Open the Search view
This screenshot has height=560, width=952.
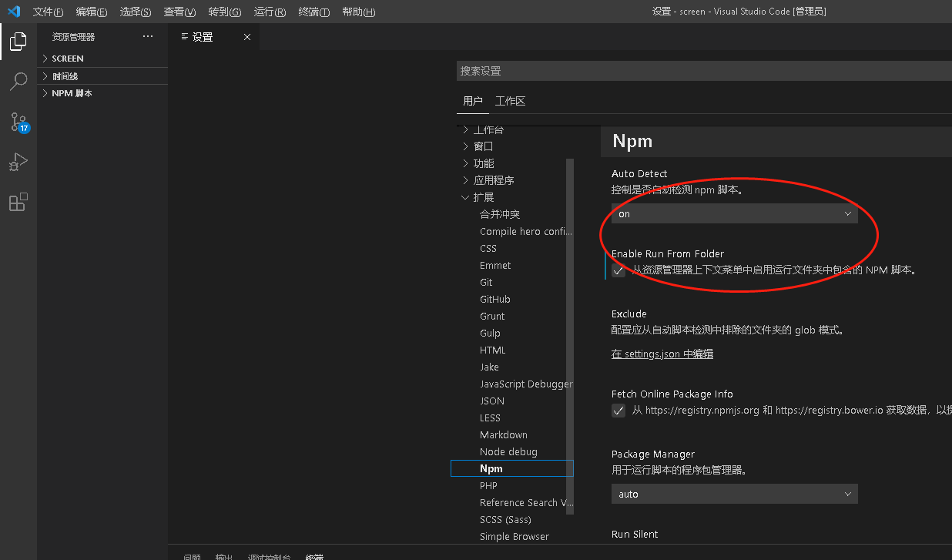(18, 82)
